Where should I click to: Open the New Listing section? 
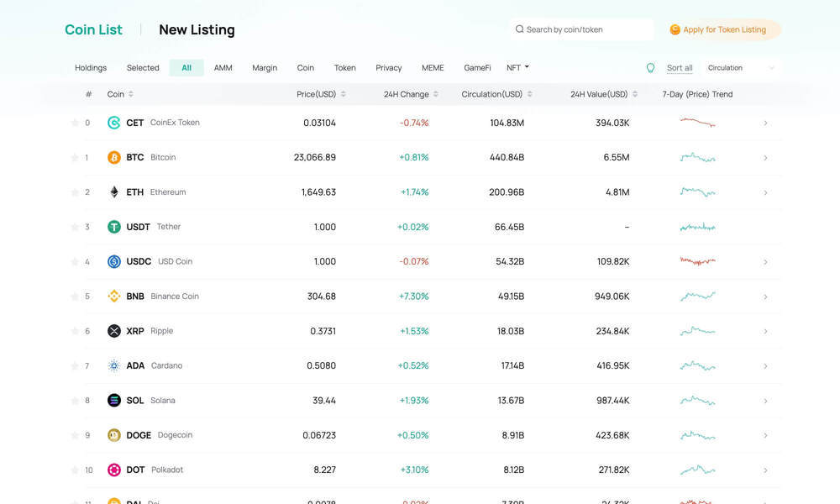(197, 30)
